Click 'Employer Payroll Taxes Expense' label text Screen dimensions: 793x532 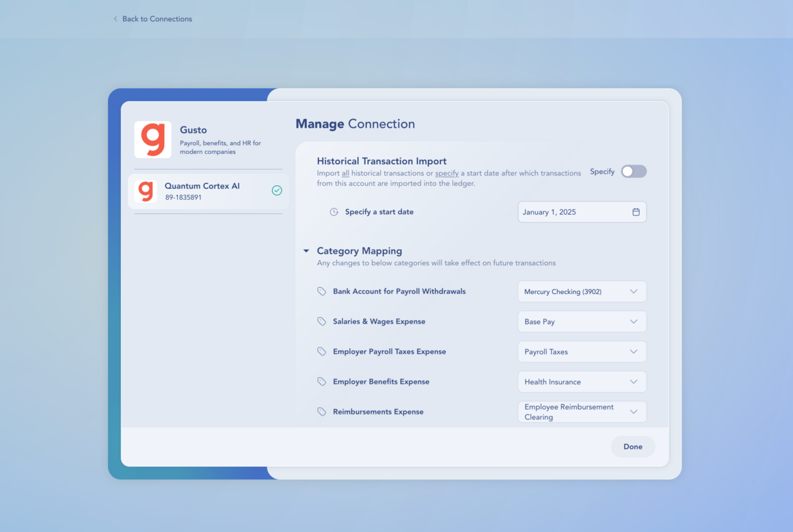coord(390,351)
